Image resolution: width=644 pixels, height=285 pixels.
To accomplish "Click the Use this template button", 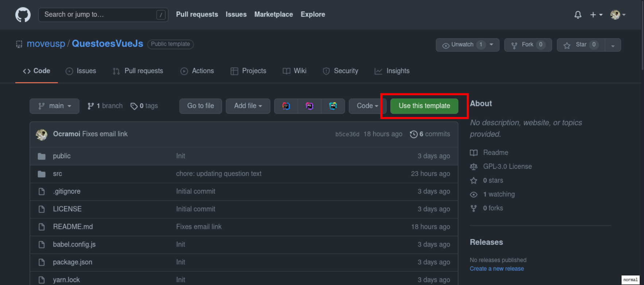I will click(x=424, y=106).
